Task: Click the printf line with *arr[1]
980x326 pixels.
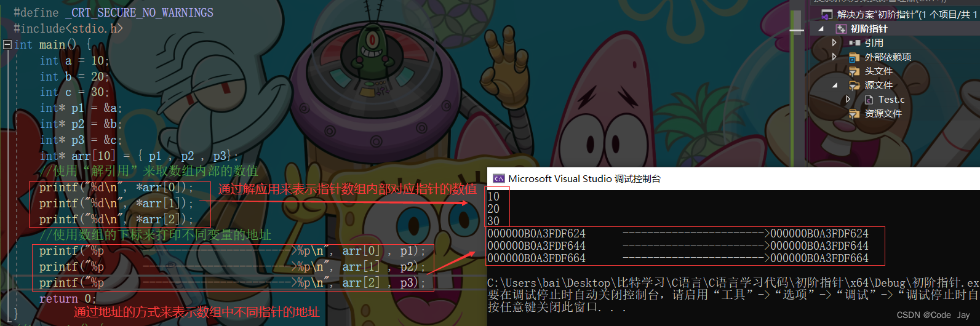Action: pos(116,203)
